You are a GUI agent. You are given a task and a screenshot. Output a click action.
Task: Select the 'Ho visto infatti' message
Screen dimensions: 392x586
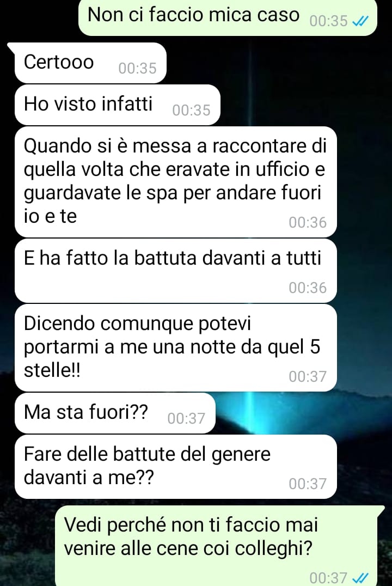pyautogui.click(x=118, y=105)
